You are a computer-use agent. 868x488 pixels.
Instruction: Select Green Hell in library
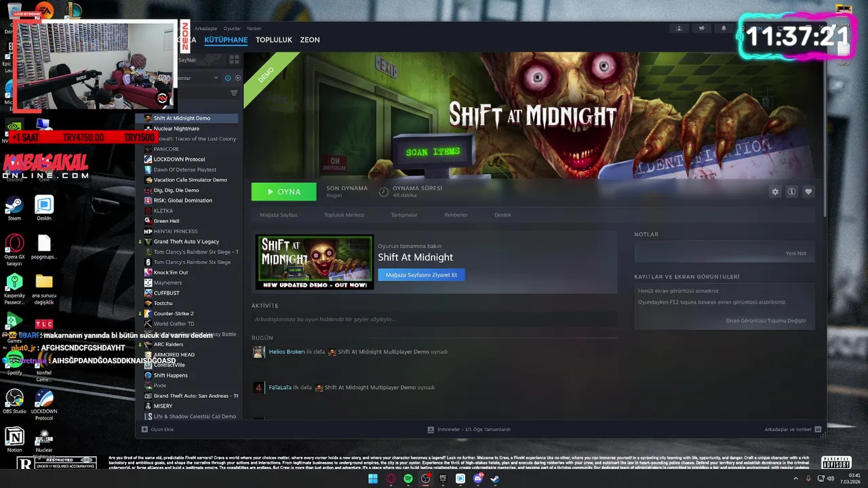[x=166, y=221]
